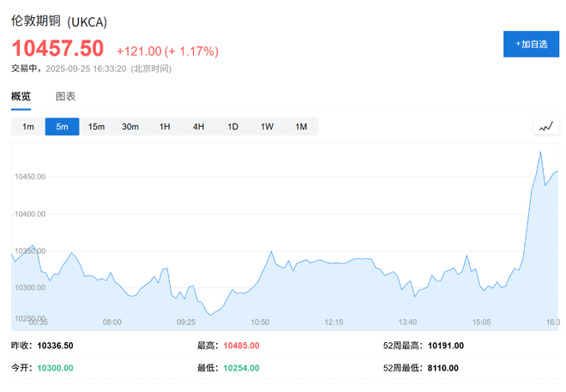Add copper futures to watchlist with 加自选
Image resolution: width=566 pixels, height=392 pixels.
click(x=531, y=44)
